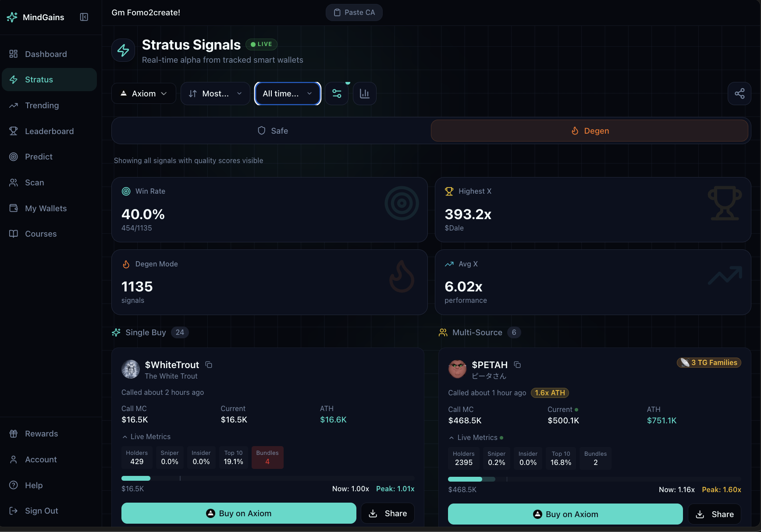This screenshot has width=761, height=532.
Task: Open the signal filter settings icon
Action: [x=337, y=93]
